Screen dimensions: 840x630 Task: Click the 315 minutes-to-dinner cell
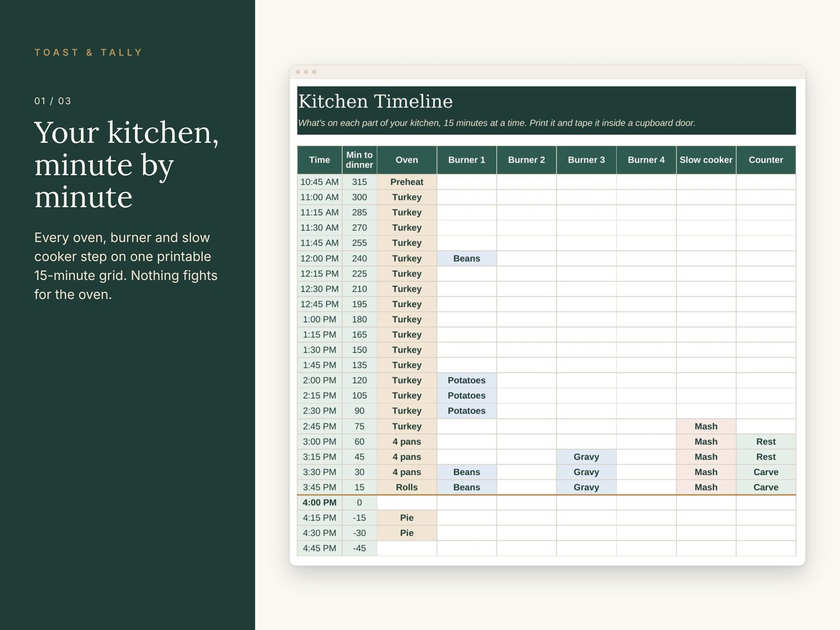pyautogui.click(x=359, y=182)
